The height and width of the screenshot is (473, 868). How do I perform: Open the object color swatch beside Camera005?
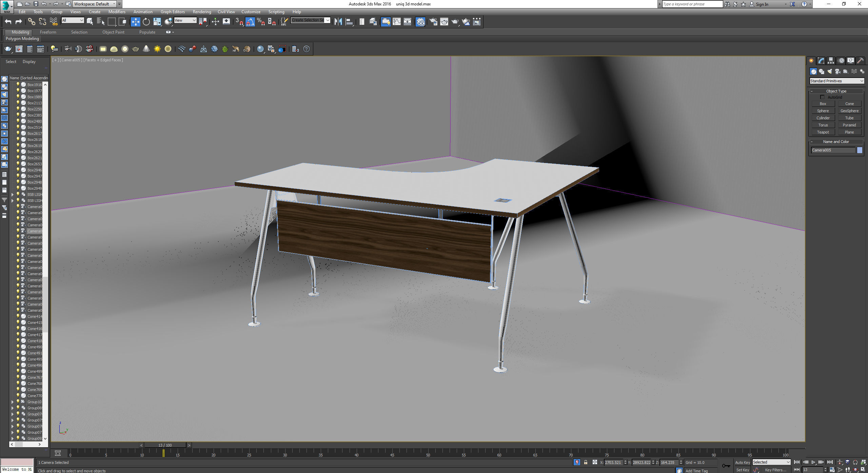pos(860,150)
